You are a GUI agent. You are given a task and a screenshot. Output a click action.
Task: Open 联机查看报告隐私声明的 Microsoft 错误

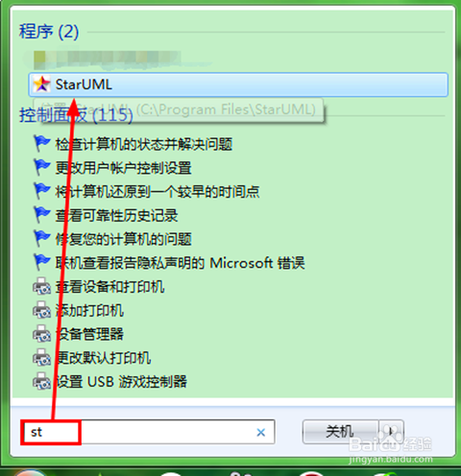pyautogui.click(x=180, y=263)
